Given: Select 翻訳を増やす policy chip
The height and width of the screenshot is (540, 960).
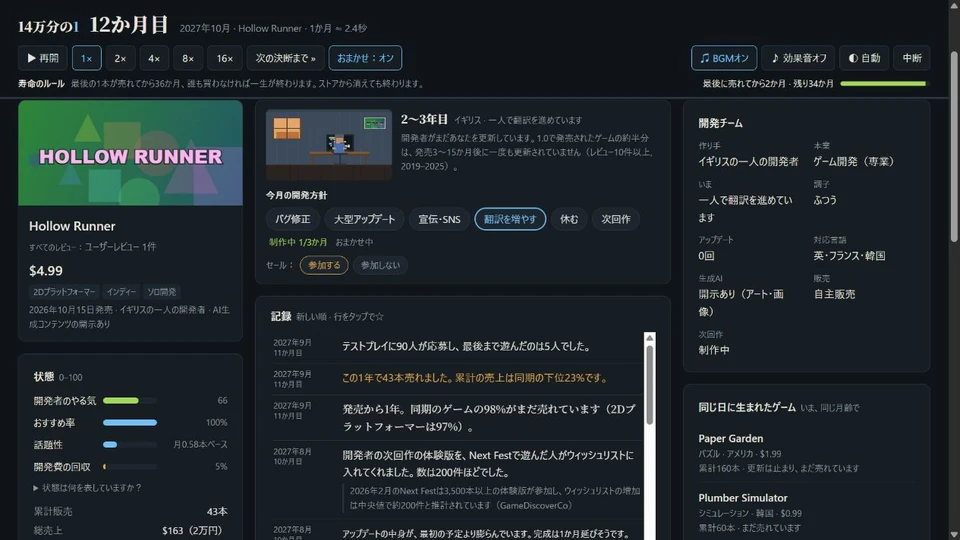Looking at the screenshot, I should 510,219.
